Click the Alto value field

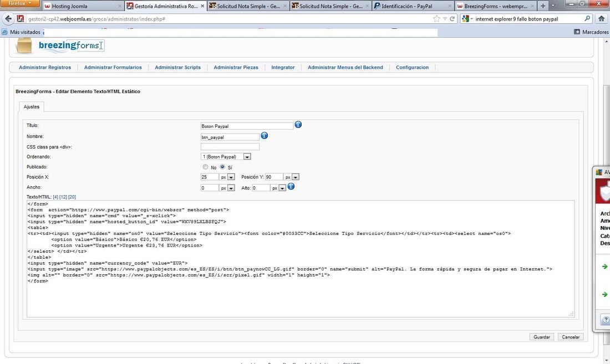tap(261, 188)
